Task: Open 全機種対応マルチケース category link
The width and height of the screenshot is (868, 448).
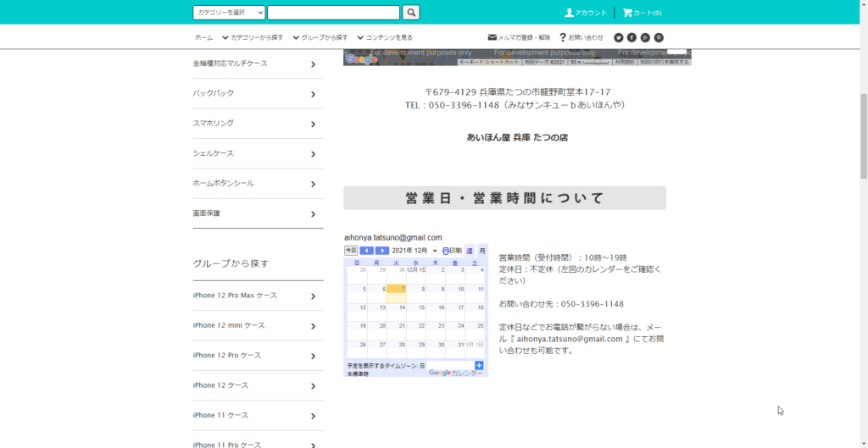Action: pyautogui.click(x=231, y=64)
